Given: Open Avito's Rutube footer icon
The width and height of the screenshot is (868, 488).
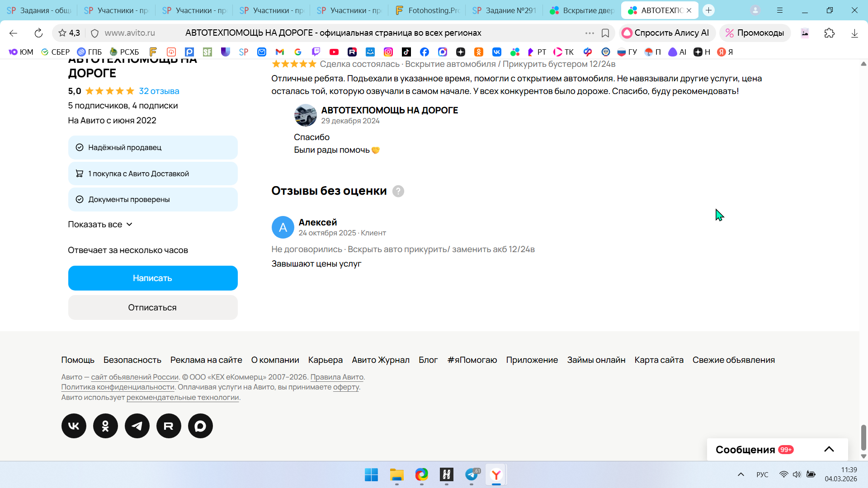Looking at the screenshot, I should [169, 426].
